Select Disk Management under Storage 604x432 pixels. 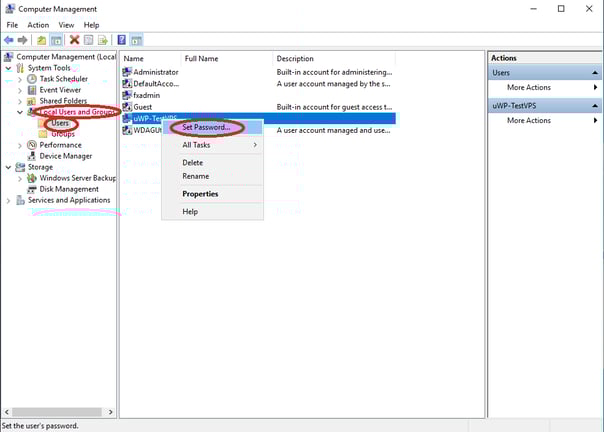tap(68, 189)
